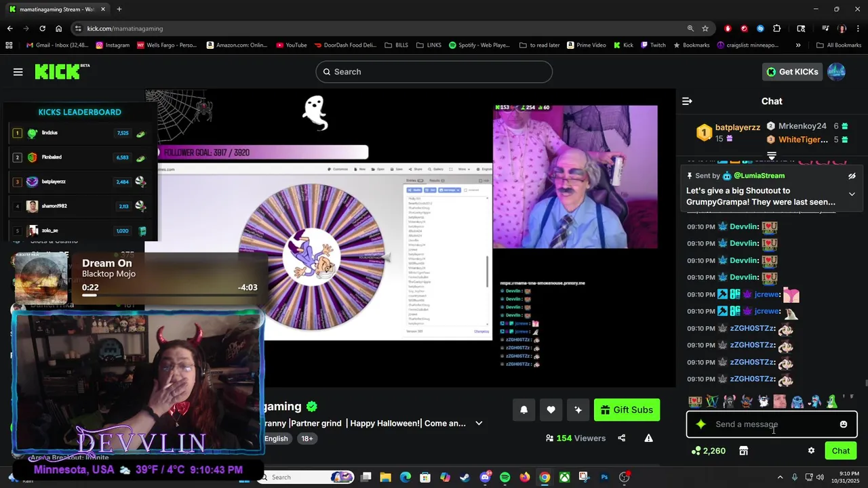Report the stream via warning triangle icon
This screenshot has width=868, height=488.
point(648,438)
